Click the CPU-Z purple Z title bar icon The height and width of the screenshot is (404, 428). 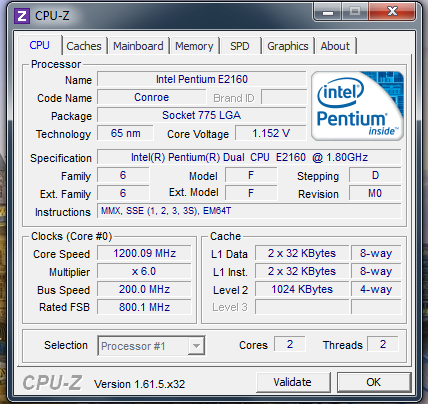[x=22, y=16]
